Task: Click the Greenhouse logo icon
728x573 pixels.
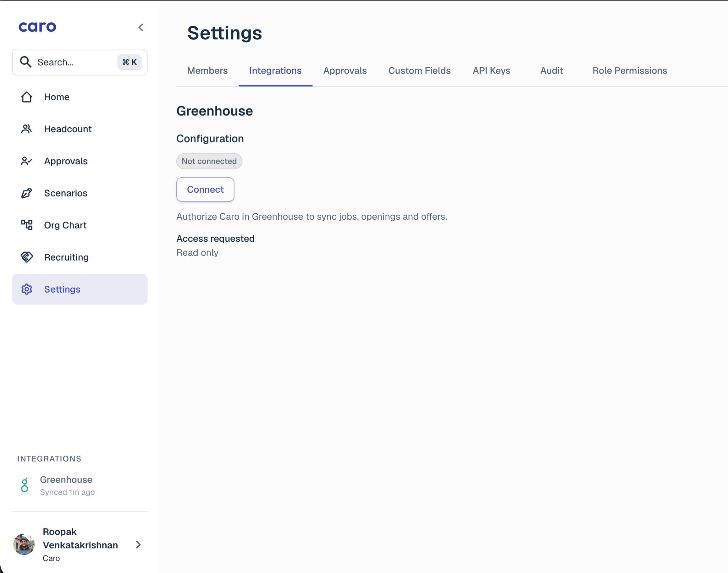Action: click(x=25, y=485)
